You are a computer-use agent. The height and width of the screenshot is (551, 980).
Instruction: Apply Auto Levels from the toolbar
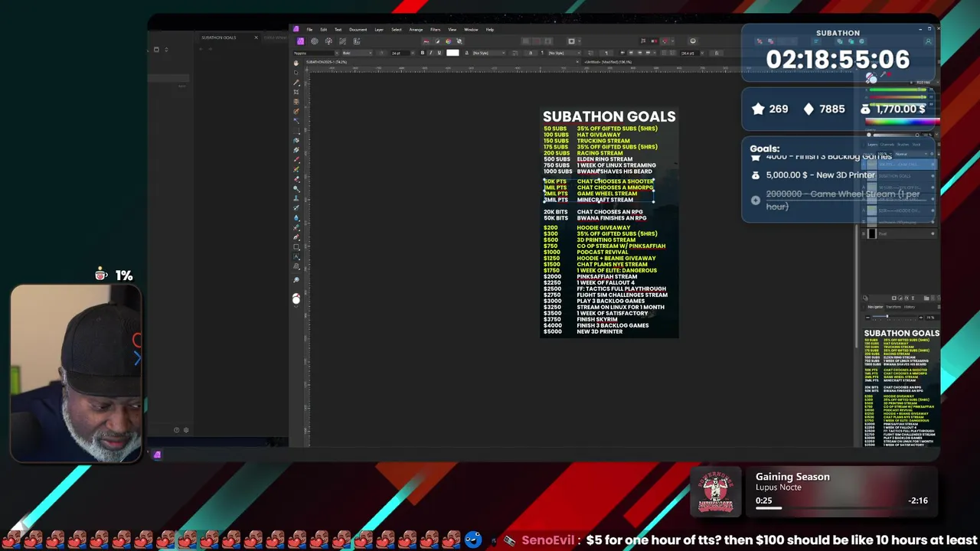(426, 41)
